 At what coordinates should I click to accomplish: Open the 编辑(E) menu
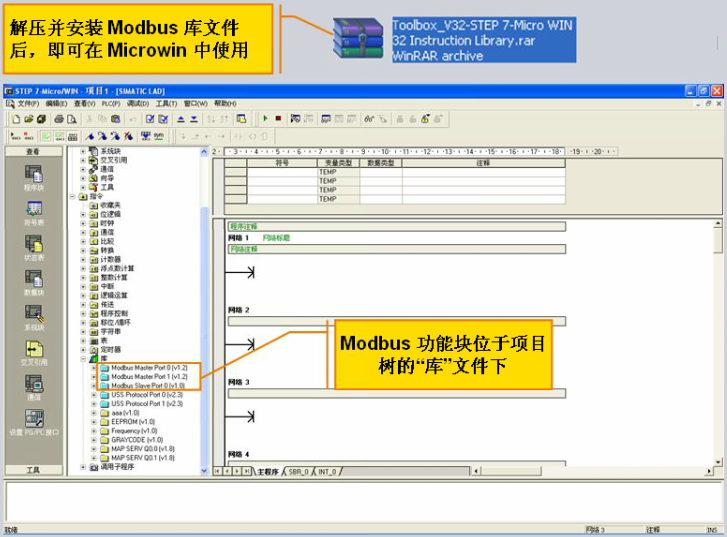[56, 103]
